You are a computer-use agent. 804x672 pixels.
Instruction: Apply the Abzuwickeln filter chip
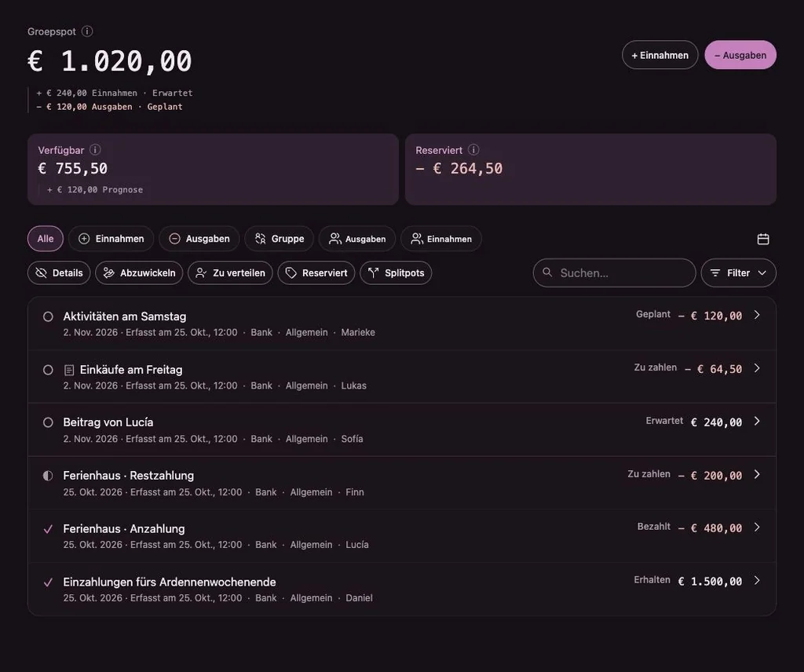pyautogui.click(x=139, y=272)
